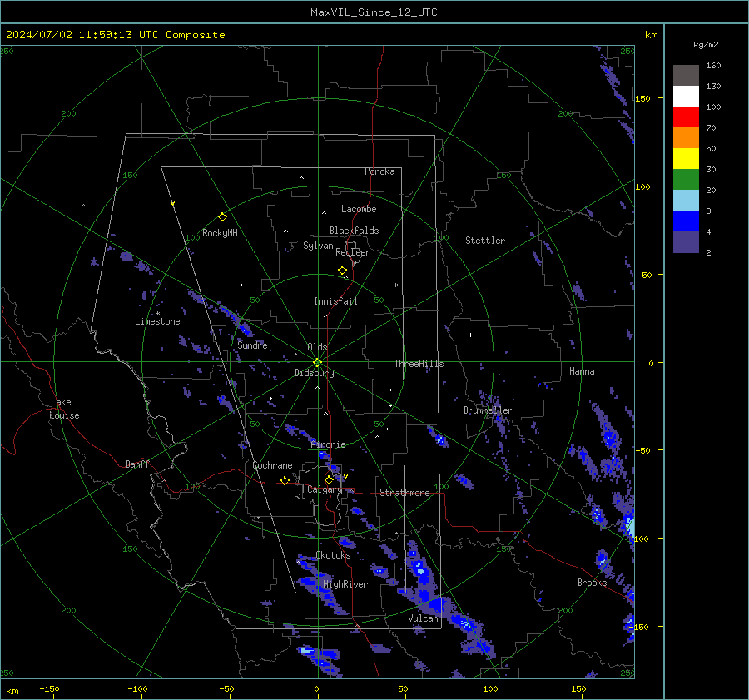Screen dimensions: 749x700
Task: Select the orange 50-70 legend swatch
Action: pyautogui.click(x=686, y=137)
